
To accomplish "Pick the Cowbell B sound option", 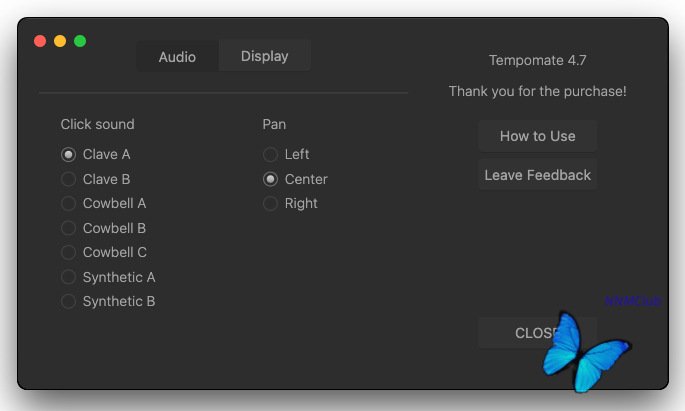I will pos(69,228).
